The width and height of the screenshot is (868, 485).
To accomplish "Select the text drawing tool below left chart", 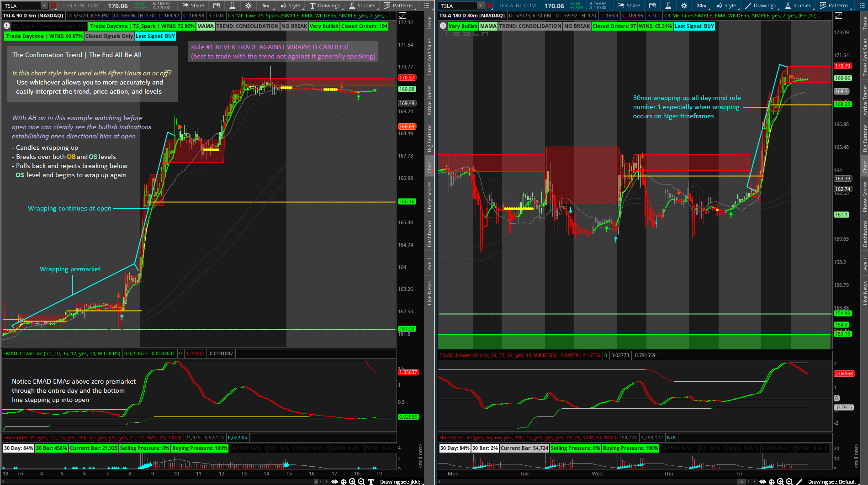I will coord(371,482).
